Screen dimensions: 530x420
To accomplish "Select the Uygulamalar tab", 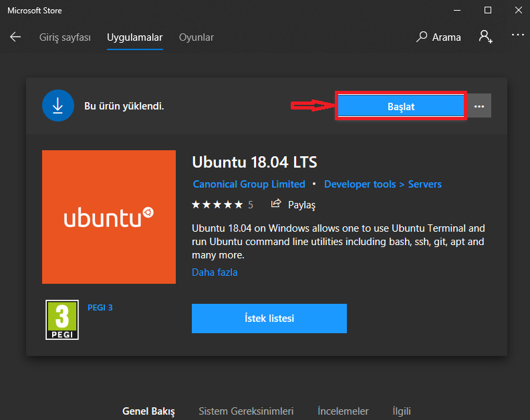I will (135, 37).
